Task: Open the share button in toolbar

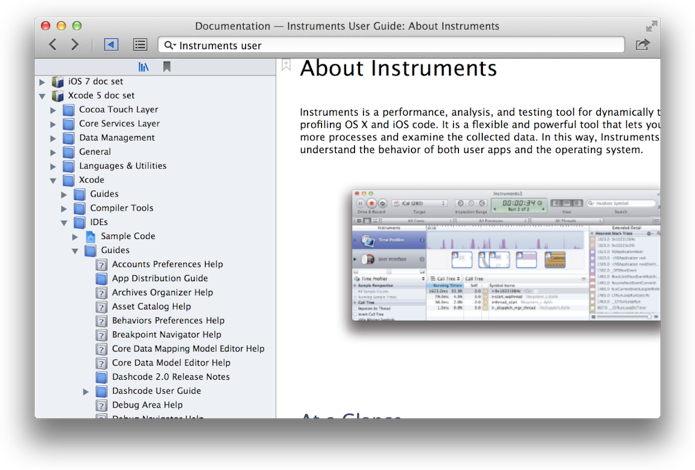Action: (642, 44)
